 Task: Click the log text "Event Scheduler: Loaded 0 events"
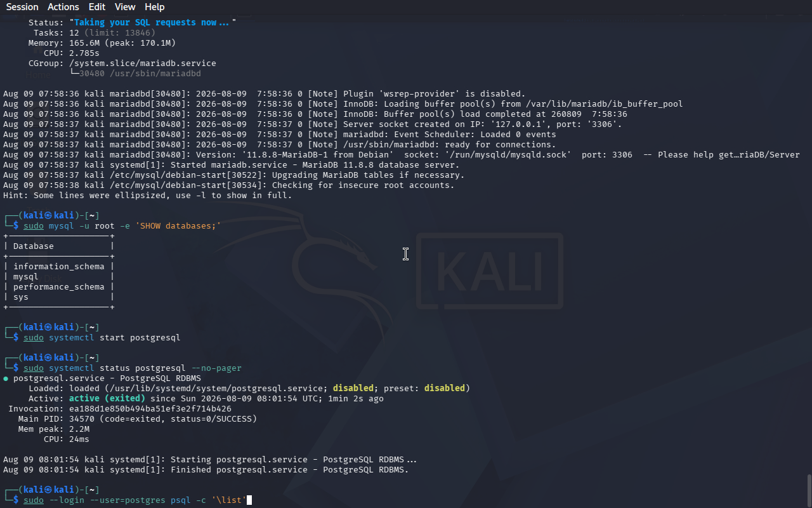coord(475,134)
